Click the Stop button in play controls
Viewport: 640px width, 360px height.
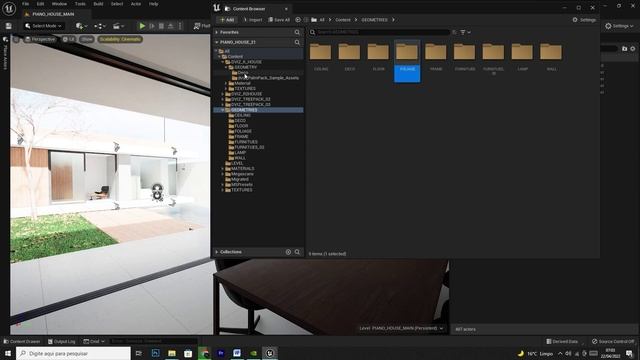161,26
